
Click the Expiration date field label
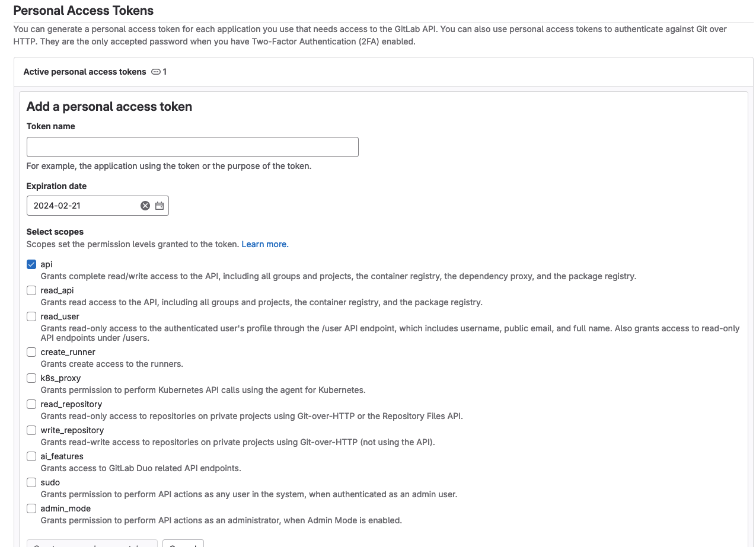click(x=57, y=186)
